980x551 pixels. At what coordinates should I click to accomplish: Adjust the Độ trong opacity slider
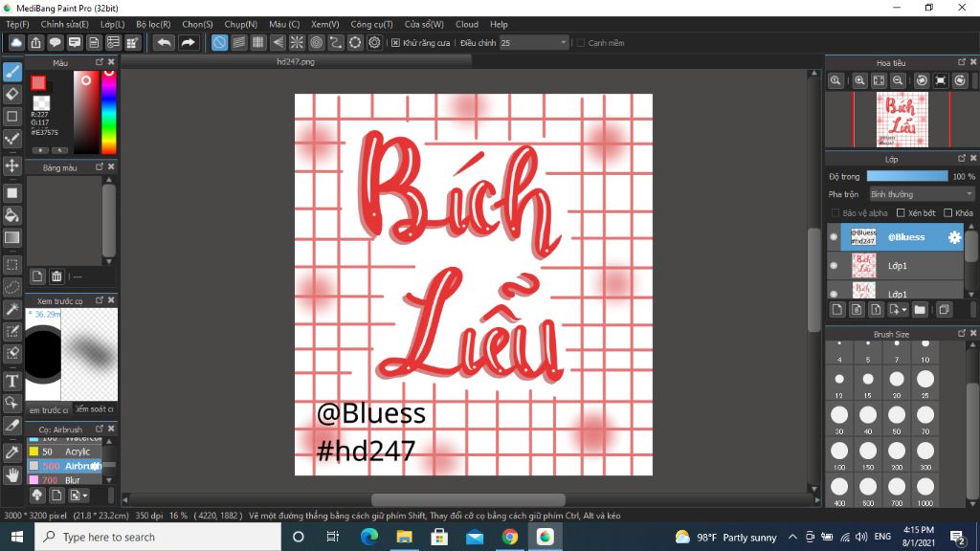tap(907, 177)
